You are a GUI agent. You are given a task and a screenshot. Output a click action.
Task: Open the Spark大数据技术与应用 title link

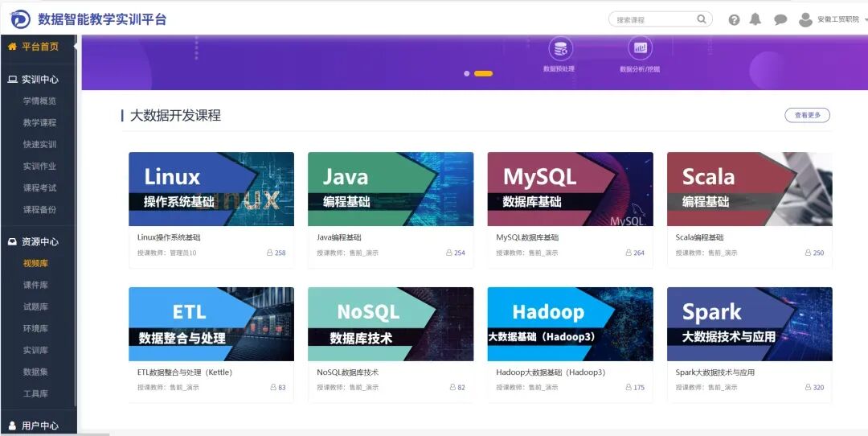tap(715, 372)
